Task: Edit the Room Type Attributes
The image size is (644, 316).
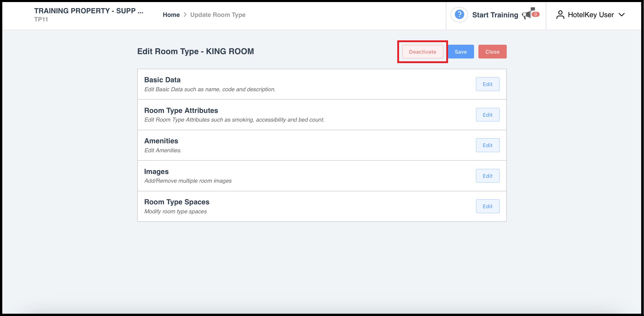Action: (x=488, y=114)
